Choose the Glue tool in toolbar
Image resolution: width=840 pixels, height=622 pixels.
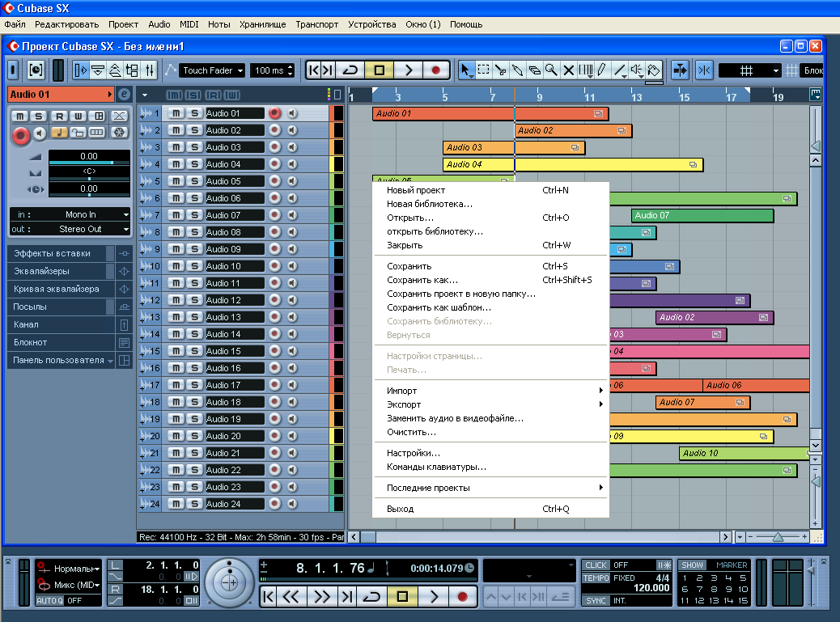point(517,70)
